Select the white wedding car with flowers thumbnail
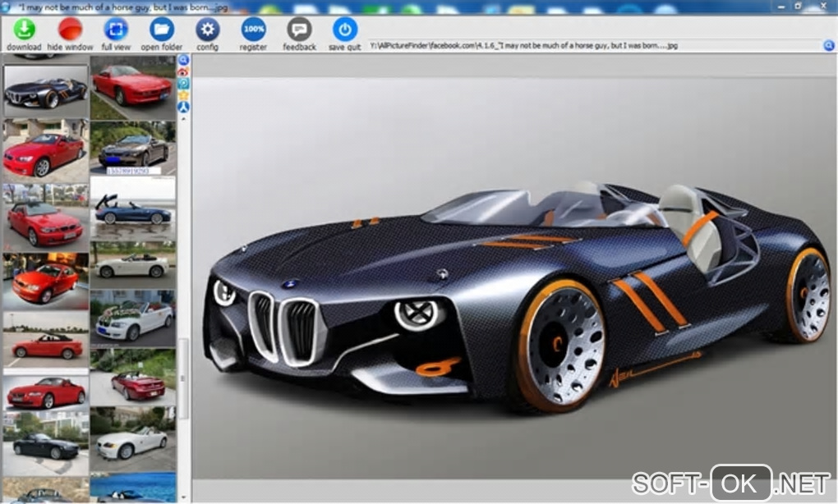Screen dimensions: 838x504 133,318
